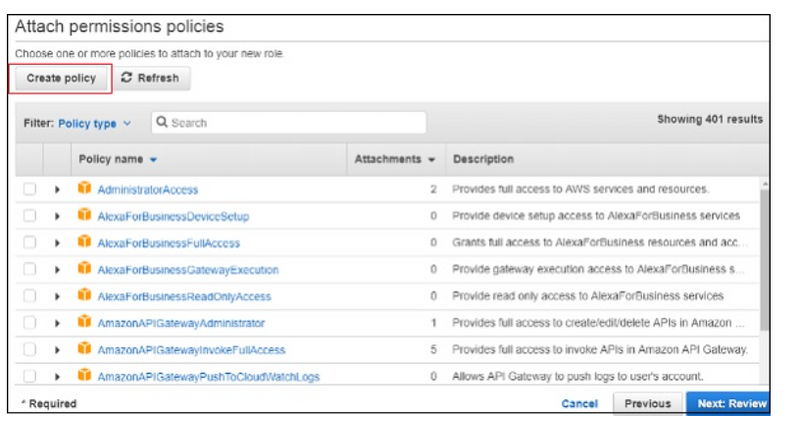This screenshot has height=425, width=800.
Task: Click the Attachments value 2 for AdministratorAccess
Action: pyautogui.click(x=433, y=189)
